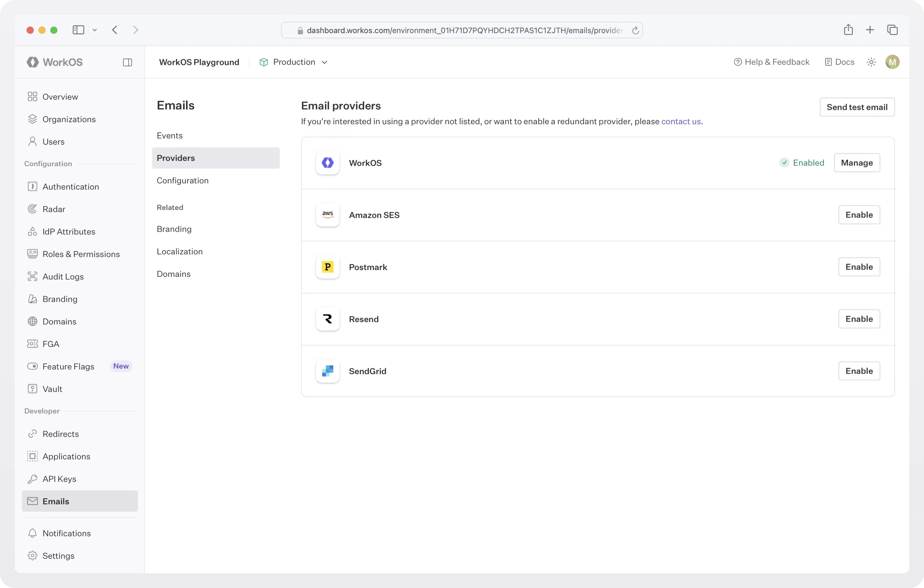The height and width of the screenshot is (588, 924).
Task: Collapse the WorkOS sidebar panel icon
Action: click(127, 62)
